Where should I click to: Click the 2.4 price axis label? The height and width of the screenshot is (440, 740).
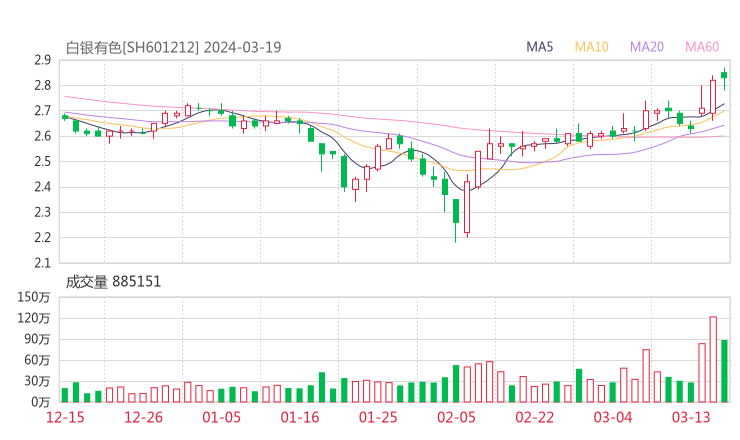(x=42, y=187)
